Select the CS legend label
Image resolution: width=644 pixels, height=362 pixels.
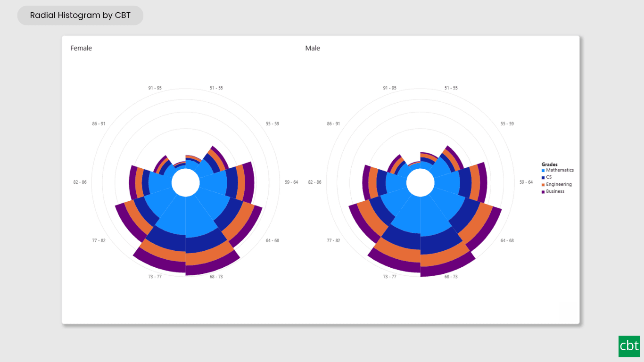[x=549, y=177]
